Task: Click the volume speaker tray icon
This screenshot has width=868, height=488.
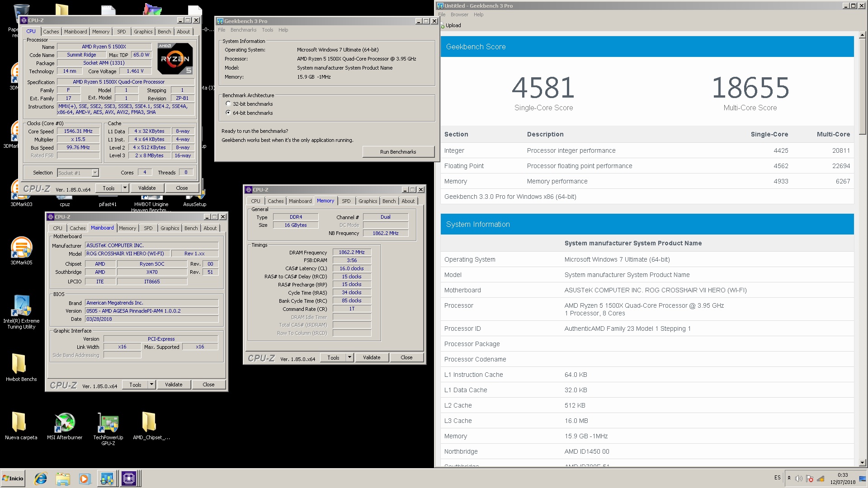Action: tap(799, 479)
